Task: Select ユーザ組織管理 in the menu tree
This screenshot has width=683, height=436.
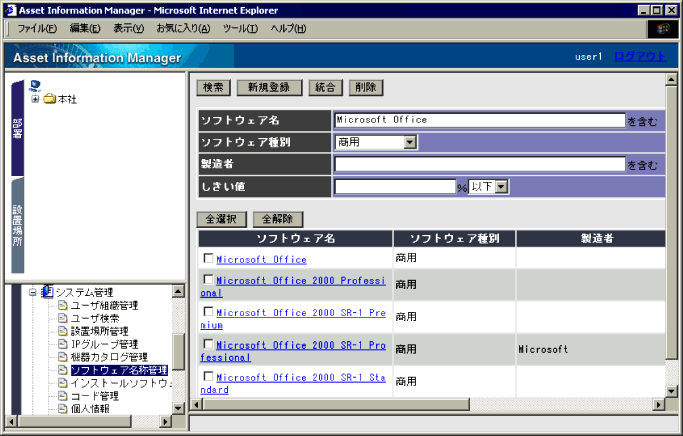Action: [x=105, y=305]
